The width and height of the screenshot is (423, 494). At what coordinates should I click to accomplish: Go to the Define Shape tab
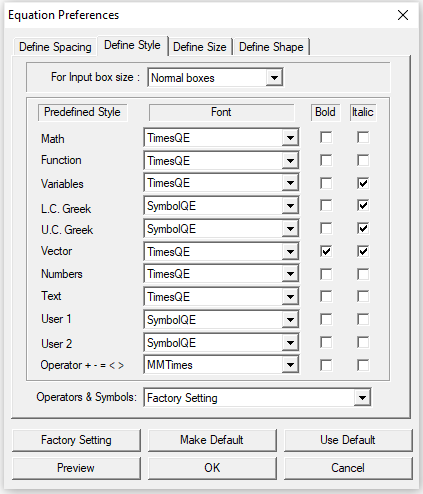click(x=271, y=47)
